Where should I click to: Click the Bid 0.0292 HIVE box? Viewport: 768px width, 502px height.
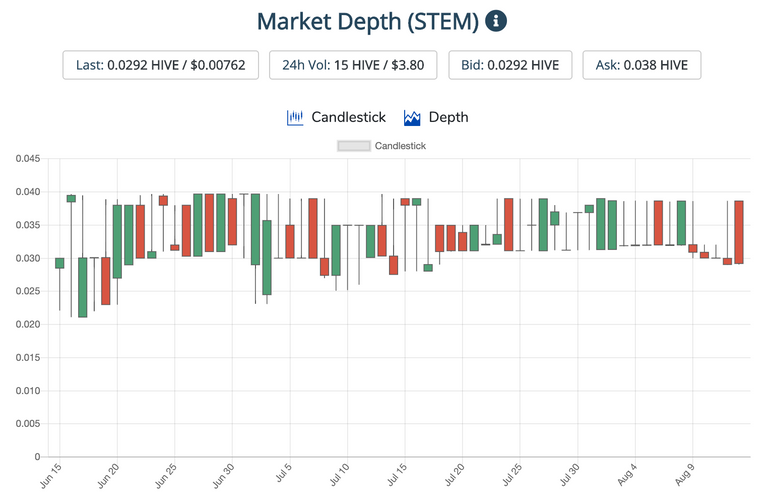click(x=510, y=65)
